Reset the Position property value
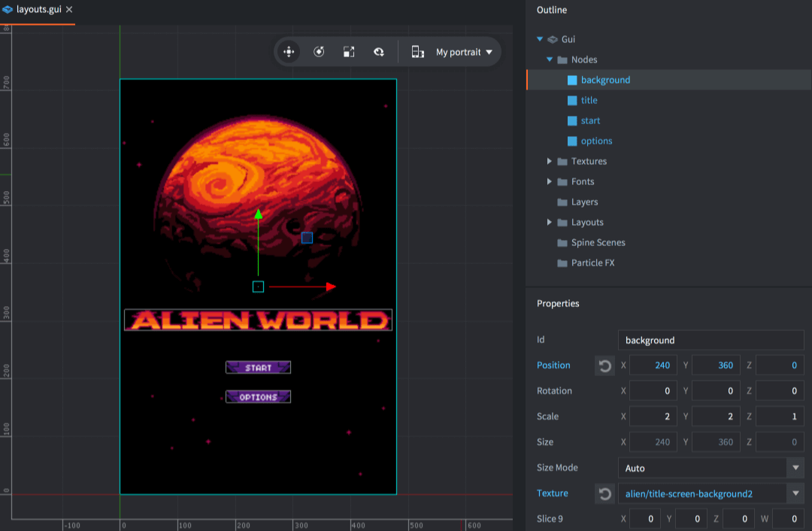The height and width of the screenshot is (531, 812). (x=604, y=366)
